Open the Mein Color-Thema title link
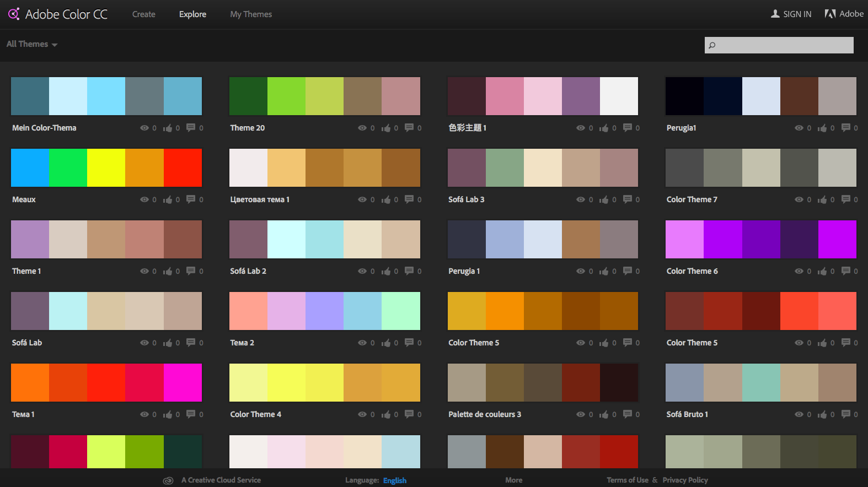Image resolution: width=868 pixels, height=487 pixels. click(x=44, y=128)
